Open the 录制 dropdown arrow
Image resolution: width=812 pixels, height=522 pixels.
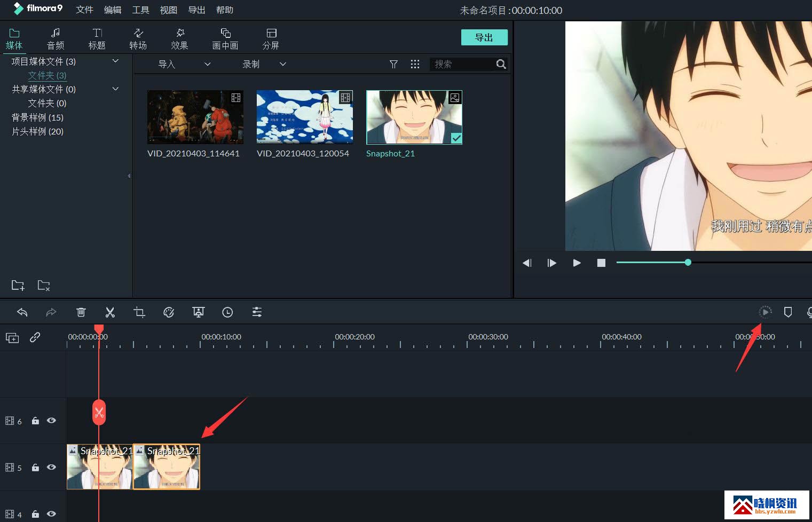pyautogui.click(x=283, y=64)
